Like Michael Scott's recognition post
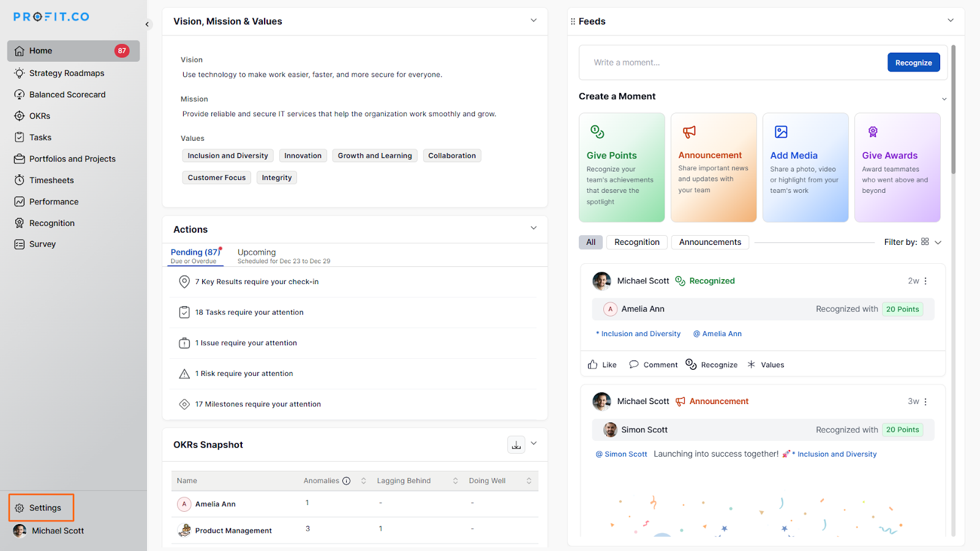980x551 pixels. click(602, 365)
